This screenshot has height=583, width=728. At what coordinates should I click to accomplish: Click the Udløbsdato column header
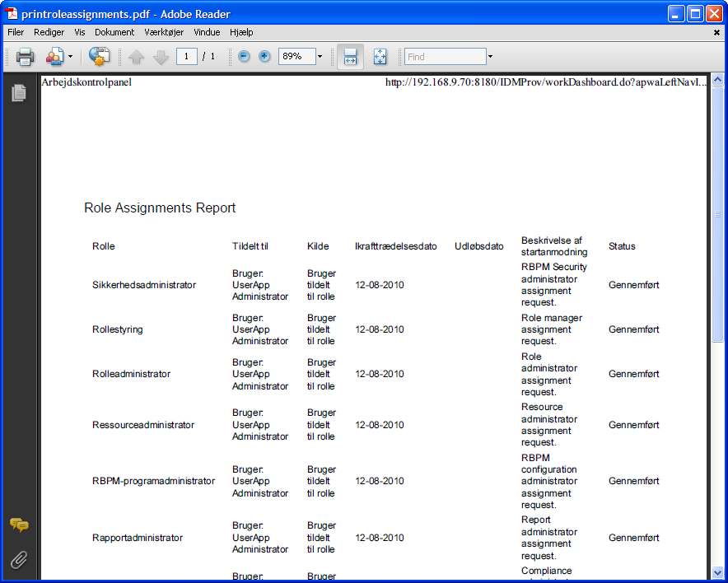(x=479, y=246)
